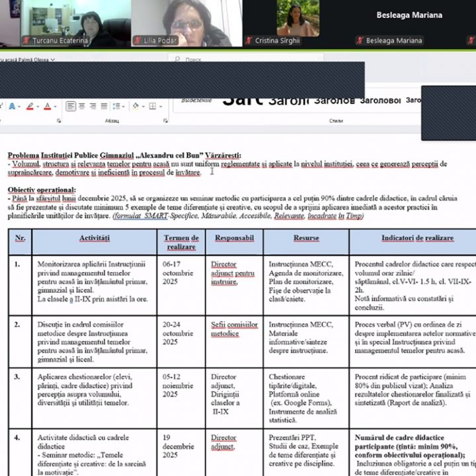Center the paragraph text
Viewport: 476px width, 476px height.
[82, 106]
